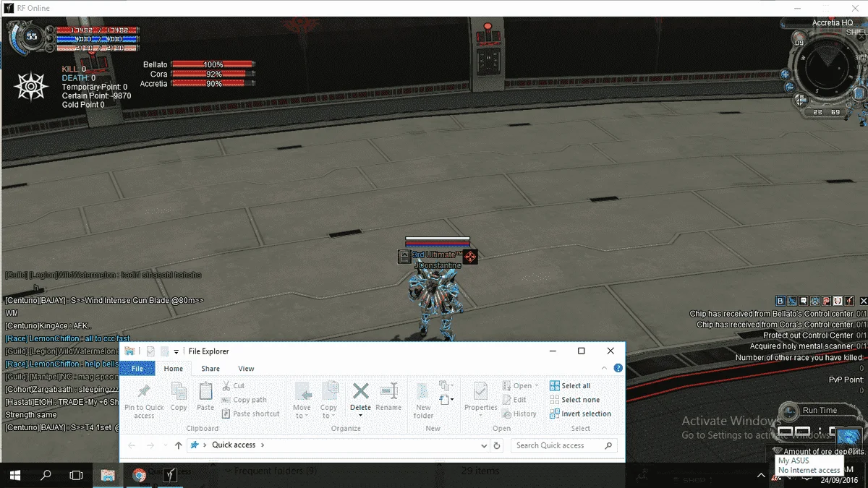868x488 pixels.
Task: Click Edit in the Open group
Action: point(514,400)
